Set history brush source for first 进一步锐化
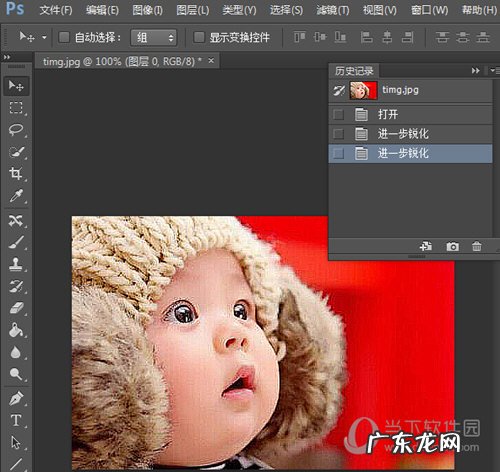The height and width of the screenshot is (472, 500). click(x=338, y=134)
